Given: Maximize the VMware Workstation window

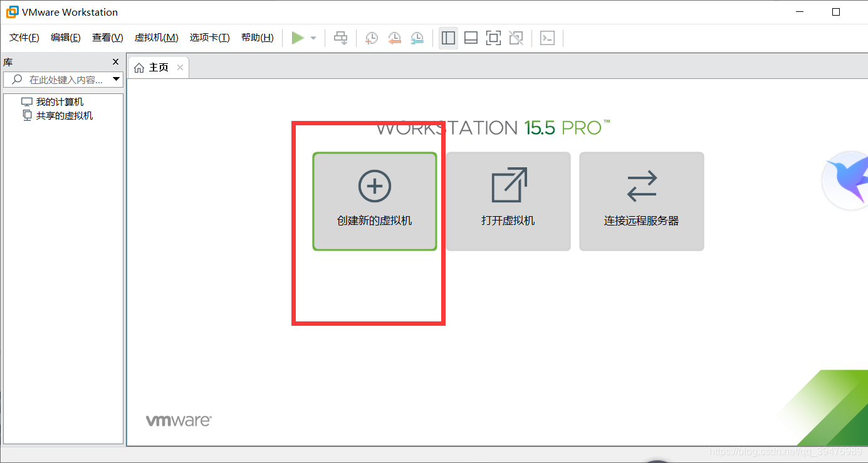Looking at the screenshot, I should pyautogui.click(x=836, y=12).
